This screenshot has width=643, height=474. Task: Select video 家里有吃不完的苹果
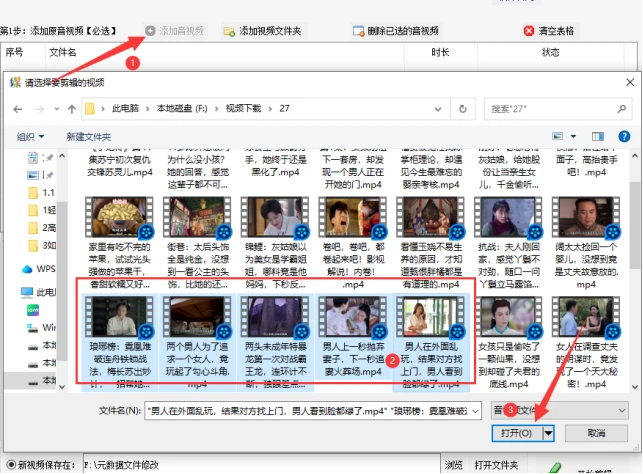point(119,243)
